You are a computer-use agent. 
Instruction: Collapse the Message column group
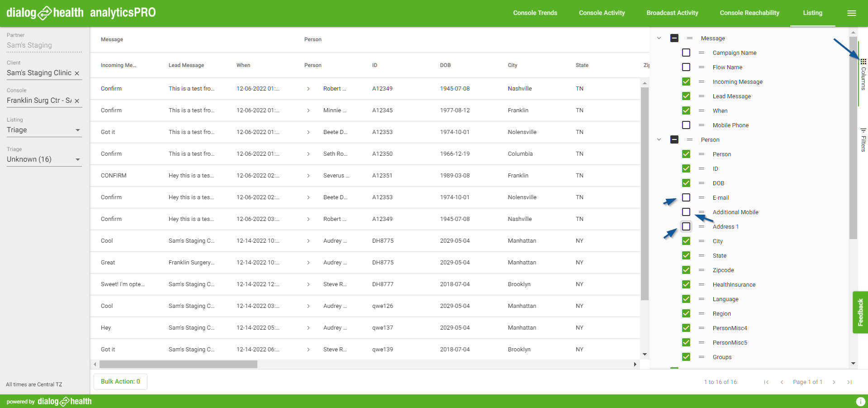pyautogui.click(x=659, y=38)
